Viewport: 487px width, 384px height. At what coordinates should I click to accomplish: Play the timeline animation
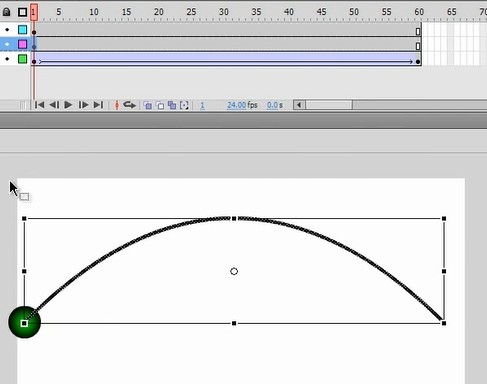pyautogui.click(x=68, y=105)
